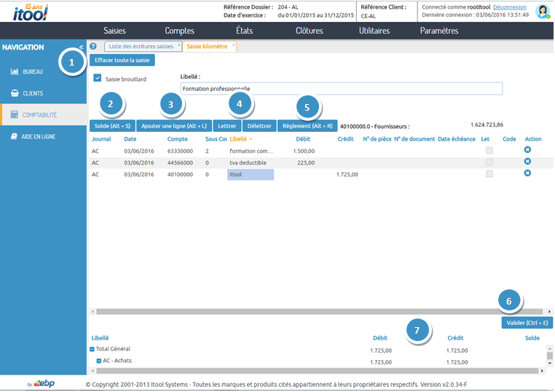Collapse the AC - Achats tree row

point(99,361)
